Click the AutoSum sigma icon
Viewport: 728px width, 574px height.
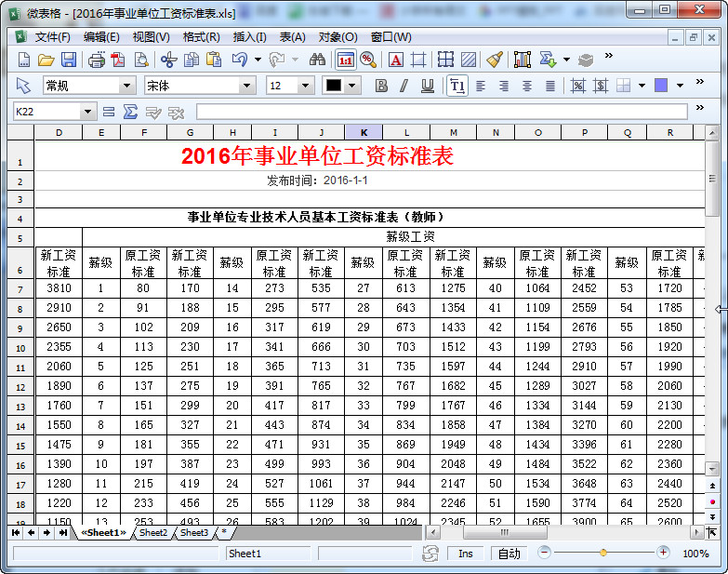point(130,112)
